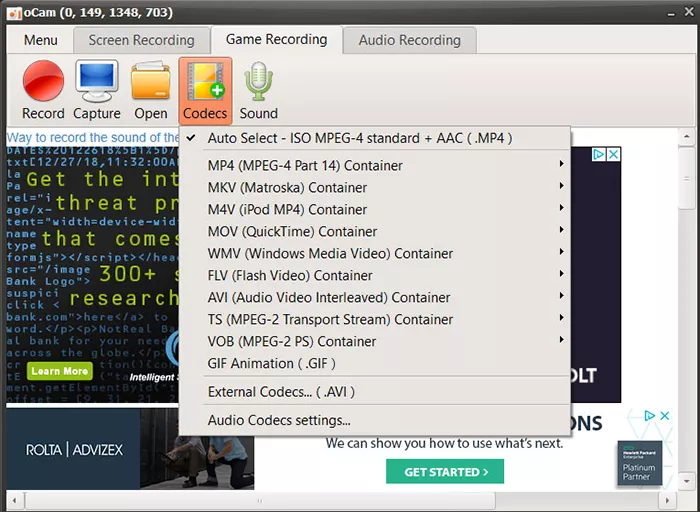This screenshot has height=512, width=700.
Task: Choose GIF Animation (.GIF) format
Action: click(x=375, y=363)
